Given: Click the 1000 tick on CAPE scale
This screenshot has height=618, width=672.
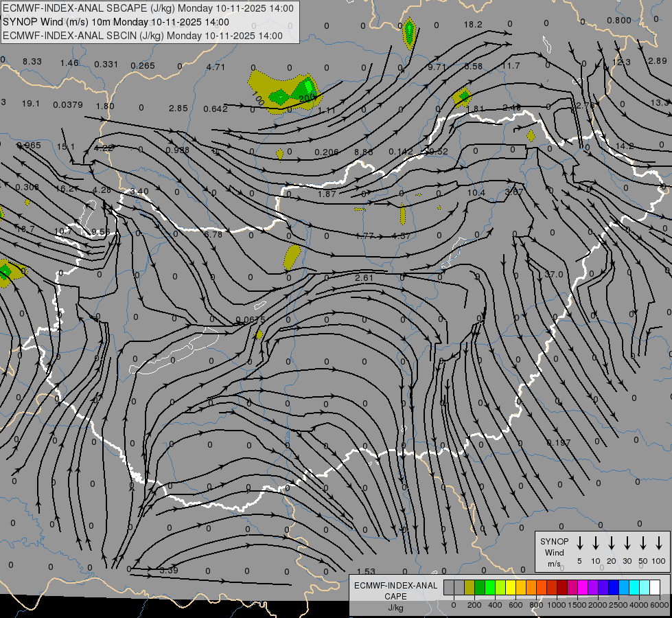Looking at the screenshot, I should click(x=556, y=605).
